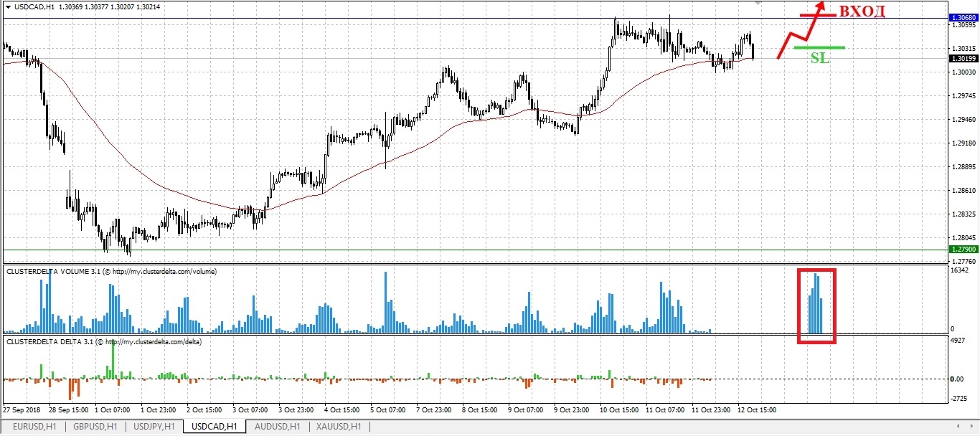Viewport: 980px width, 436px height.
Task: Select the green 1.27900 price level label
Action: 962,250
